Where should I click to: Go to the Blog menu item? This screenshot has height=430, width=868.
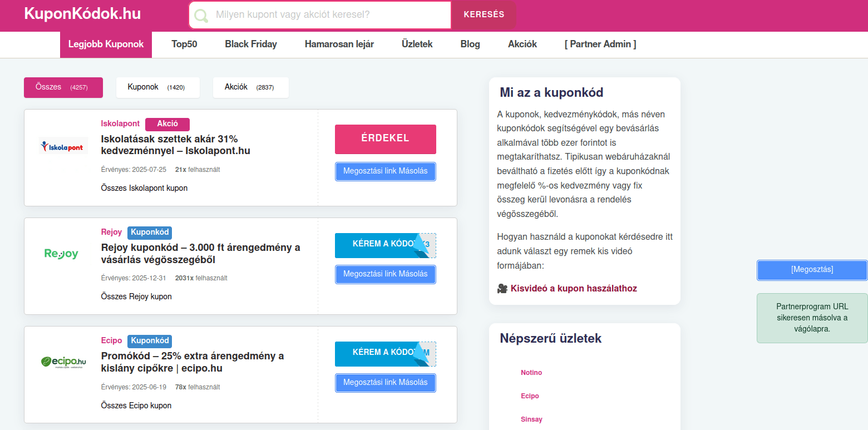(x=470, y=45)
